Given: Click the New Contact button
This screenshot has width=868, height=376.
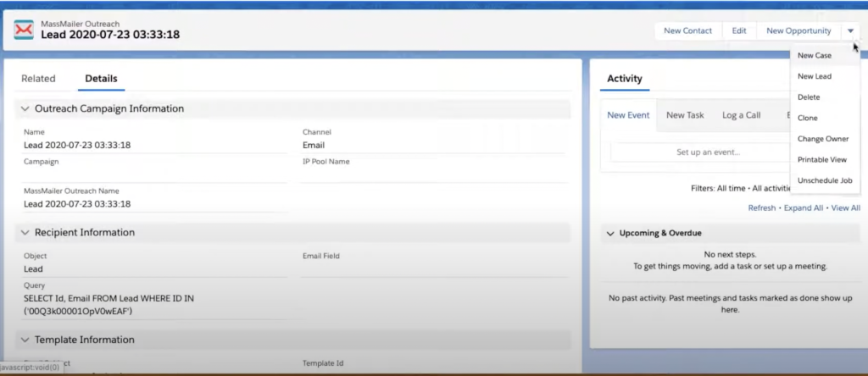Looking at the screenshot, I should [687, 31].
